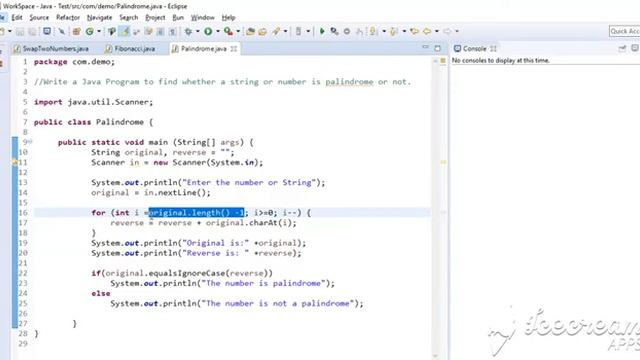Click the Stop circle icon in toolbar
The image size is (640, 360).
click(x=347, y=31)
